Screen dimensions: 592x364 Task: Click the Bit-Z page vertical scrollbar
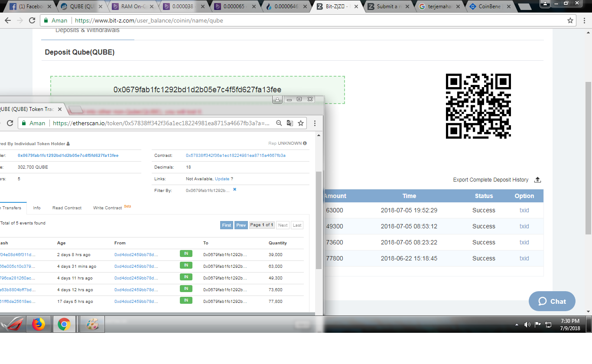(588, 158)
